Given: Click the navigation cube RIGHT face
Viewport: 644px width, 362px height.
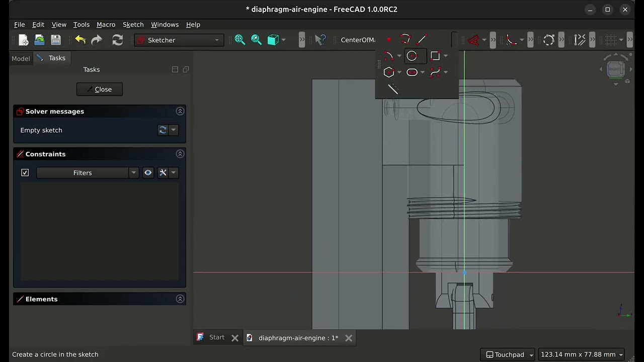Looking at the screenshot, I should 615,69.
